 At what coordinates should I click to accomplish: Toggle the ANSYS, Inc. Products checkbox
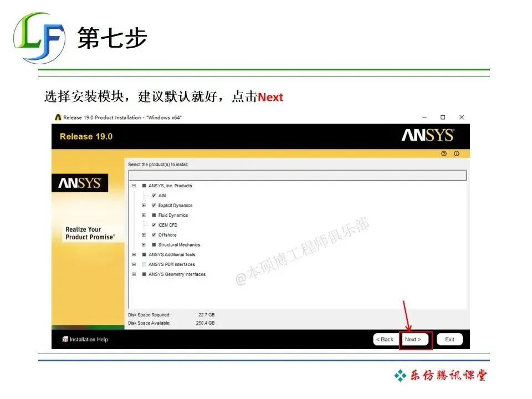point(144,186)
